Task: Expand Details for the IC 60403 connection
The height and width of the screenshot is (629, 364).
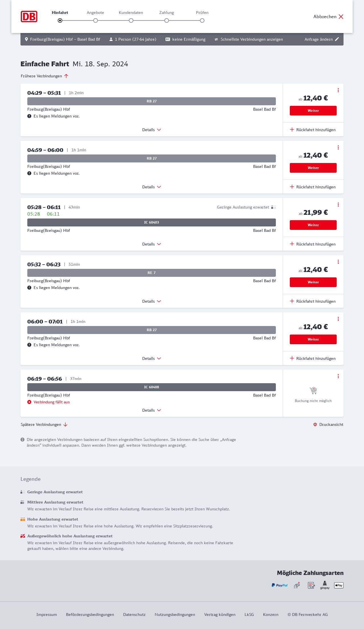Action: (x=152, y=244)
